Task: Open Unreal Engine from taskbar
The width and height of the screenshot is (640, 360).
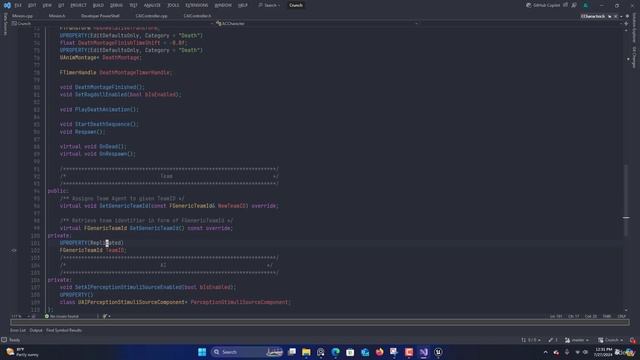Action: pos(438,352)
